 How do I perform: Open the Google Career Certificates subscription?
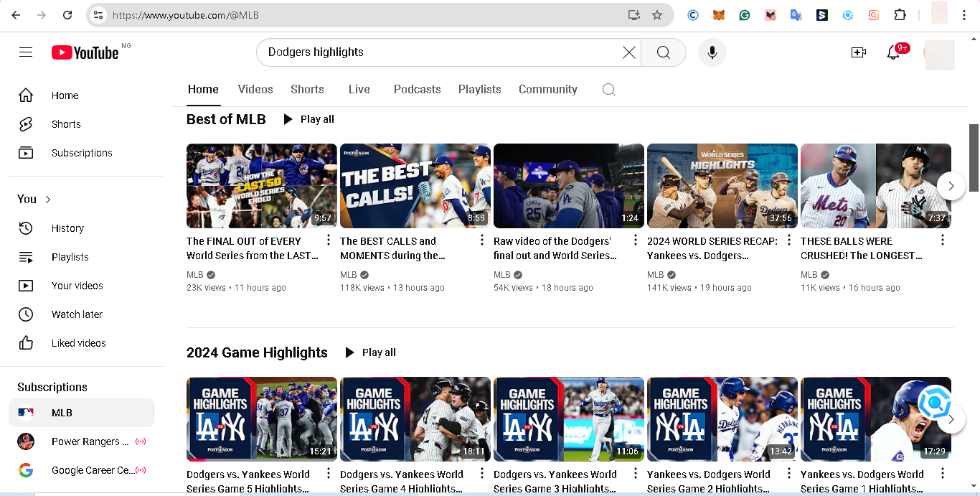[x=82, y=470]
